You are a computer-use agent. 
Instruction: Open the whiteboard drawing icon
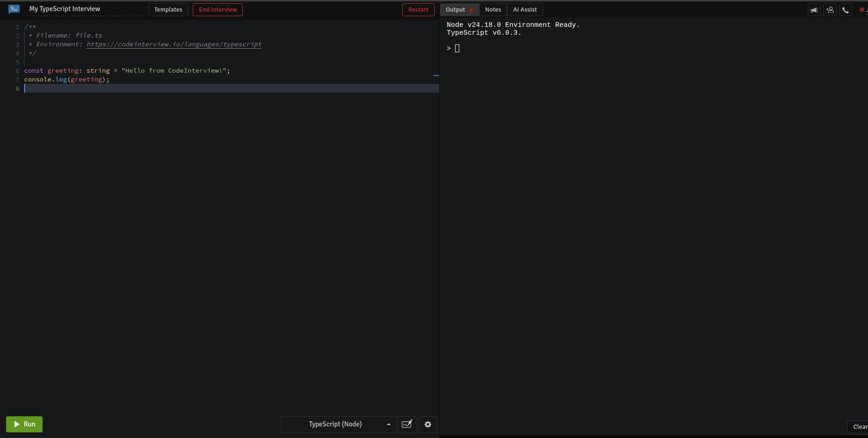click(407, 424)
